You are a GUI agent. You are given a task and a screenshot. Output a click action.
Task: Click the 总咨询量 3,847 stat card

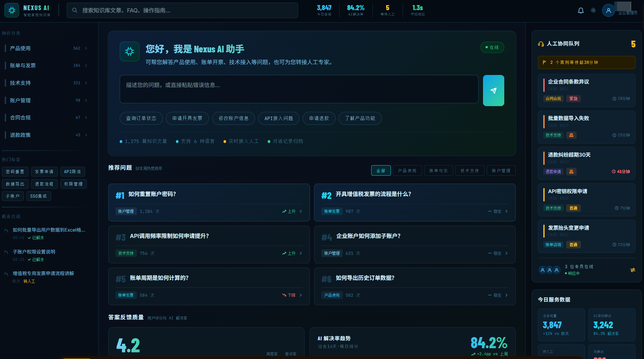coord(561,325)
